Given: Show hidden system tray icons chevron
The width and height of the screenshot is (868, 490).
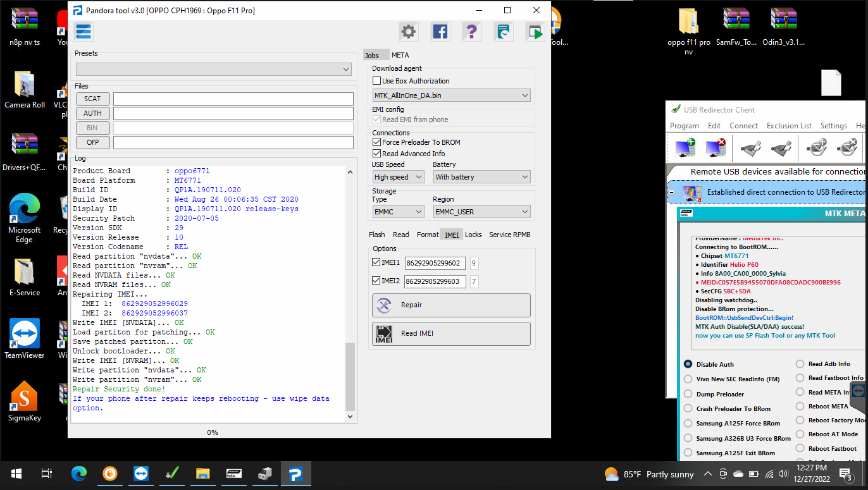Looking at the screenshot, I should pos(707,474).
